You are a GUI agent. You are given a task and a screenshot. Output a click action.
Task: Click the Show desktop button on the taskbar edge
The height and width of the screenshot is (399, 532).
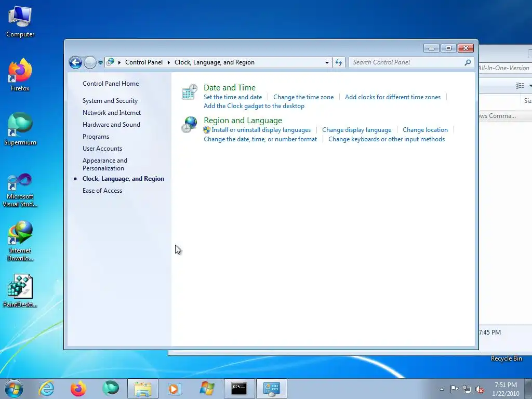pos(528,389)
